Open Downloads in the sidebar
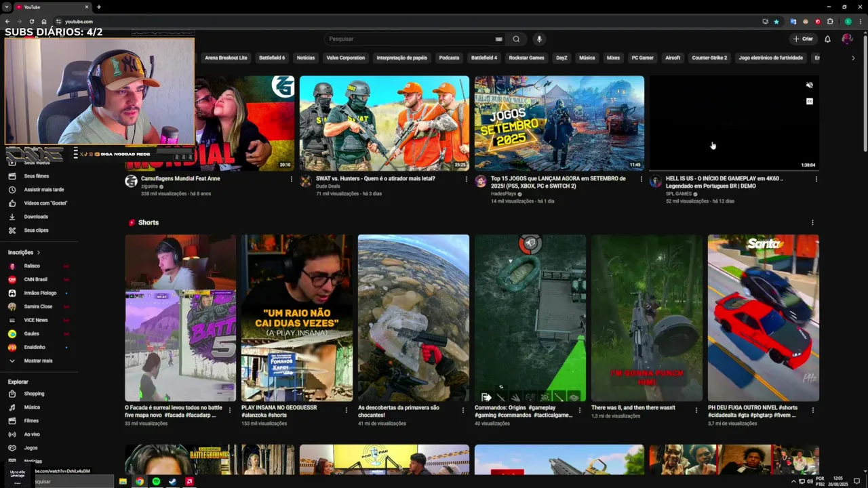868x488 pixels. [x=36, y=217]
